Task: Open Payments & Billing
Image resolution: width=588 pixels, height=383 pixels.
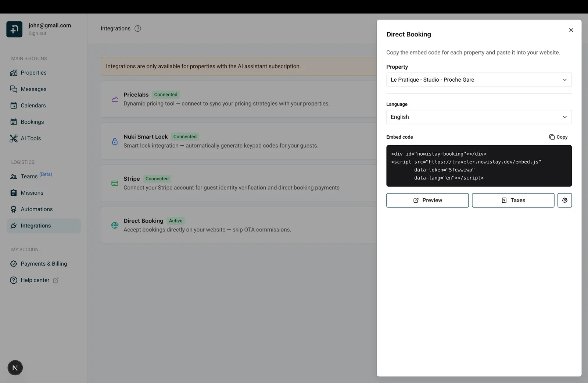Action: (44, 264)
